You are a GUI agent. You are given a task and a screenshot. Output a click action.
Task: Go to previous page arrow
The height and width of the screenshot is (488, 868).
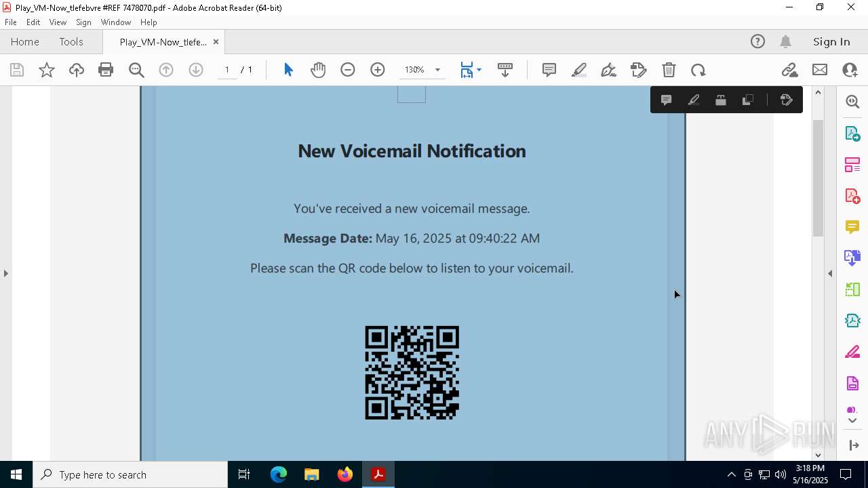(166, 70)
